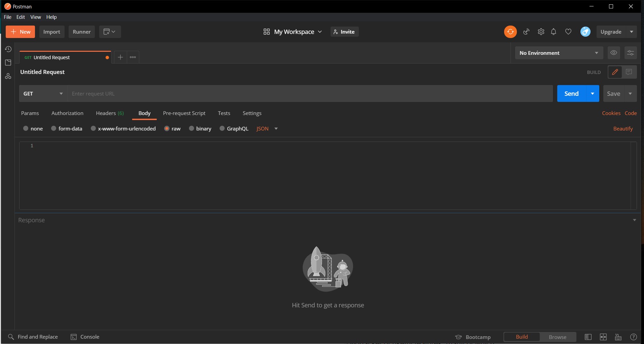This screenshot has width=644, height=344.
Task: Switch to the Params tab
Action: point(30,113)
